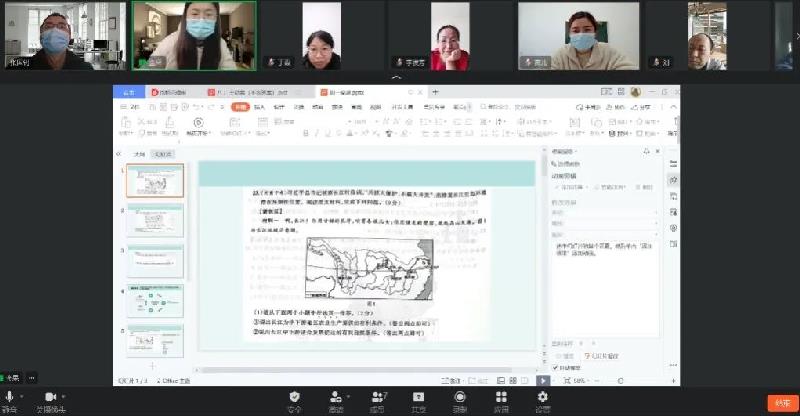Expand invite options arrow
The width and height of the screenshot is (800, 416).
[348, 397]
